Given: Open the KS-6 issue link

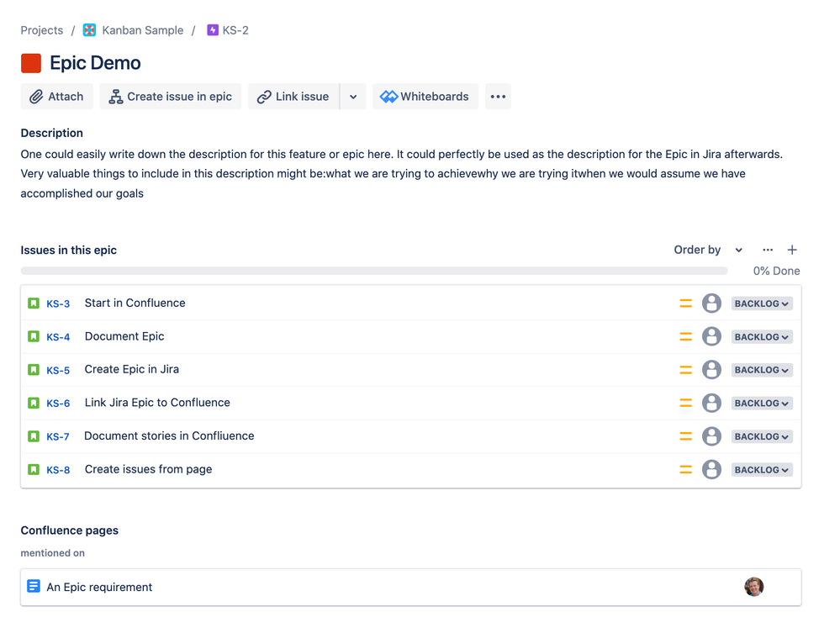Looking at the screenshot, I should coord(58,404).
